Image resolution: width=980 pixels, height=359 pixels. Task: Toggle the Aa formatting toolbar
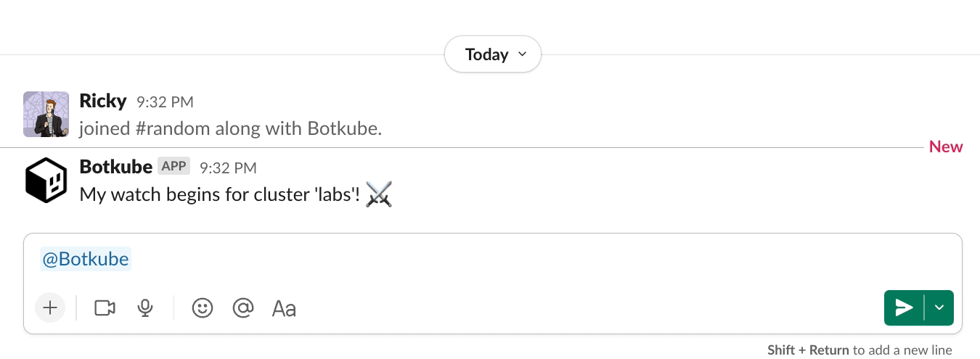coord(284,308)
